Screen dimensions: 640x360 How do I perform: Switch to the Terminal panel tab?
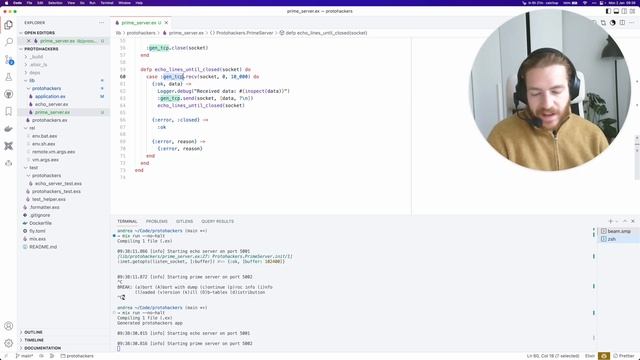coord(127,221)
